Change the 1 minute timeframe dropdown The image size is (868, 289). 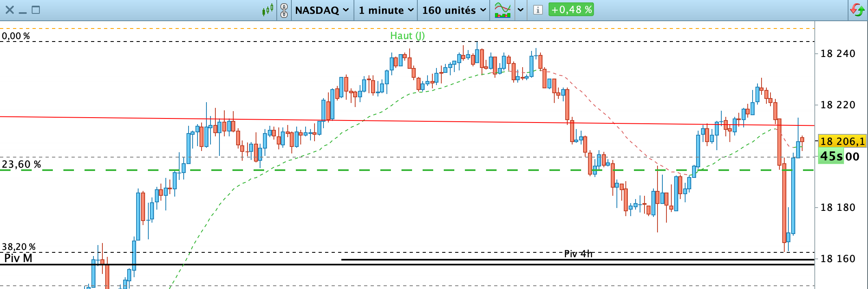tap(386, 10)
